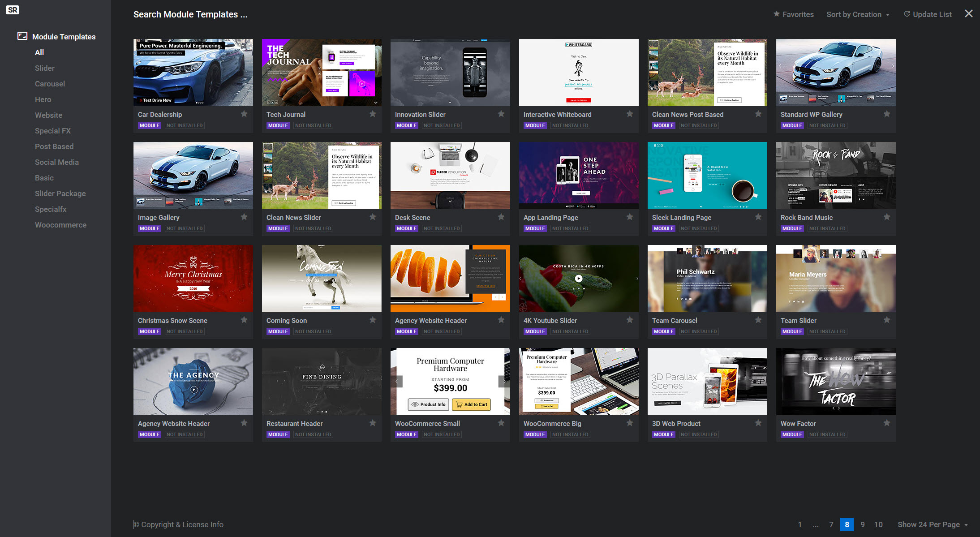Click Search Module Templates input field
Viewport: 980px width, 537px height.
(190, 14)
